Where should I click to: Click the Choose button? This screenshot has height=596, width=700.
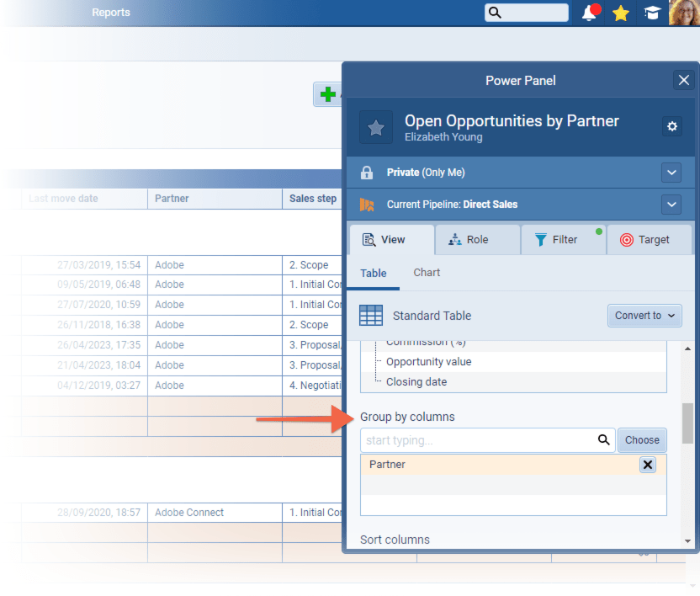(642, 439)
